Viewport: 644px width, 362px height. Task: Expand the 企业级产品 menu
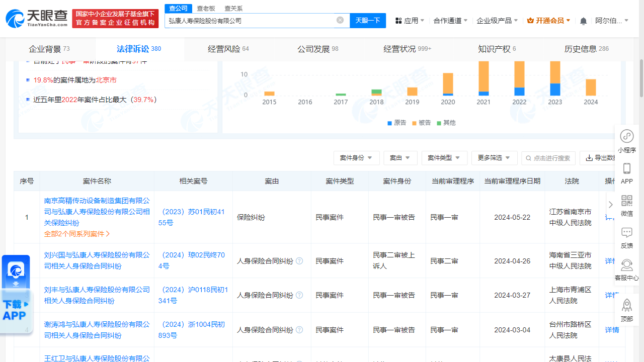pos(498,21)
